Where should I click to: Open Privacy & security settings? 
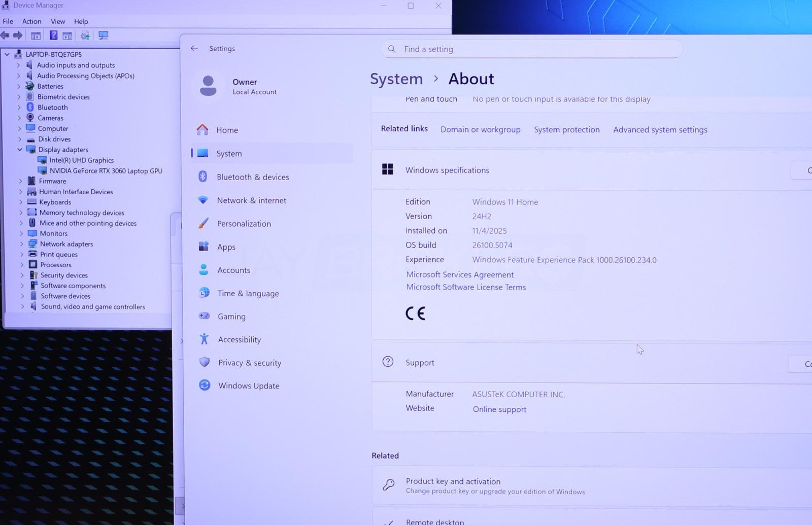click(249, 363)
